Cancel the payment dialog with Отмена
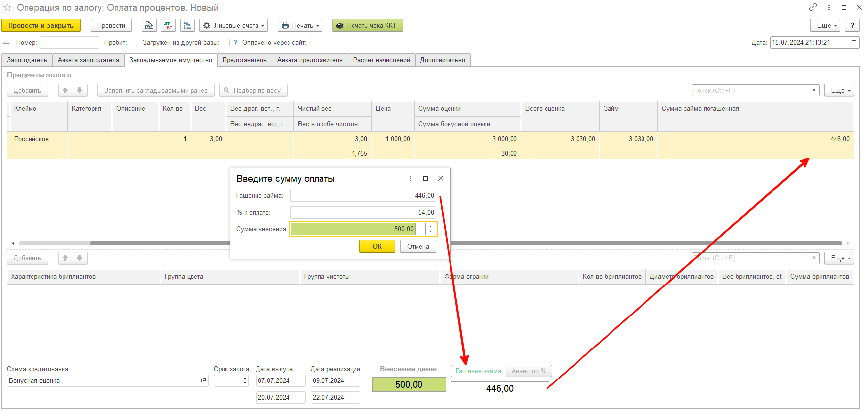Viewport: 868px width, 411px height. 418,246
